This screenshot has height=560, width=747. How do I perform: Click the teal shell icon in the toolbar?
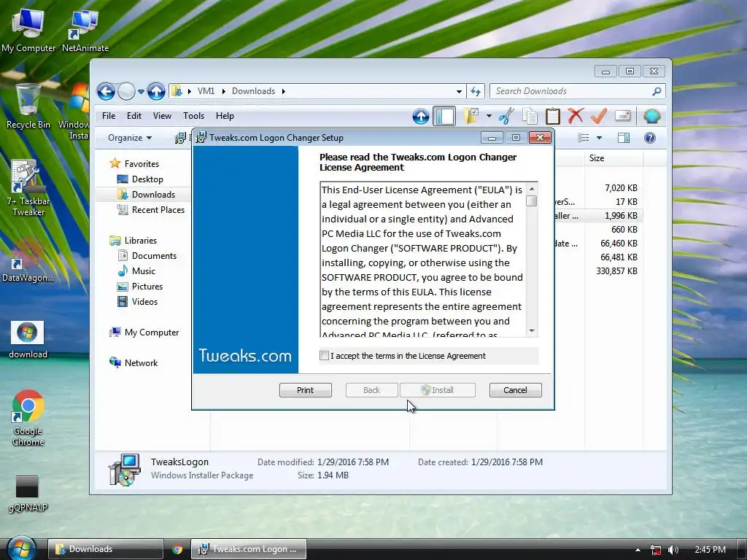[651, 116]
